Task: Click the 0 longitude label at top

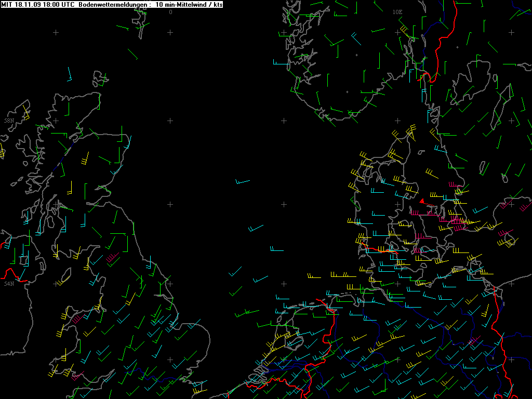Action: (x=170, y=12)
